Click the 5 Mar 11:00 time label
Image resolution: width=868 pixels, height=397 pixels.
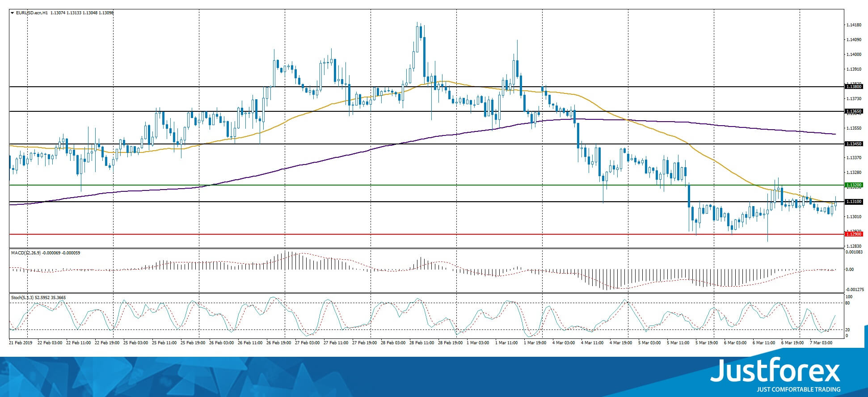[x=678, y=343]
